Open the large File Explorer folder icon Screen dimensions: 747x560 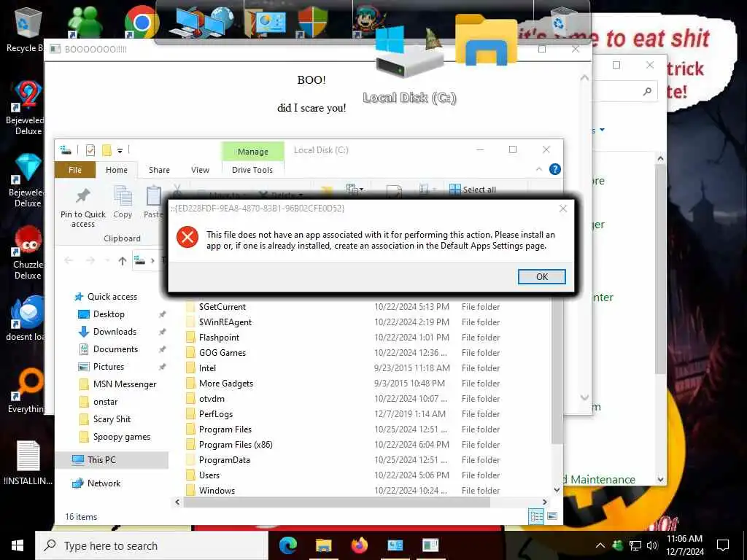coord(486,39)
